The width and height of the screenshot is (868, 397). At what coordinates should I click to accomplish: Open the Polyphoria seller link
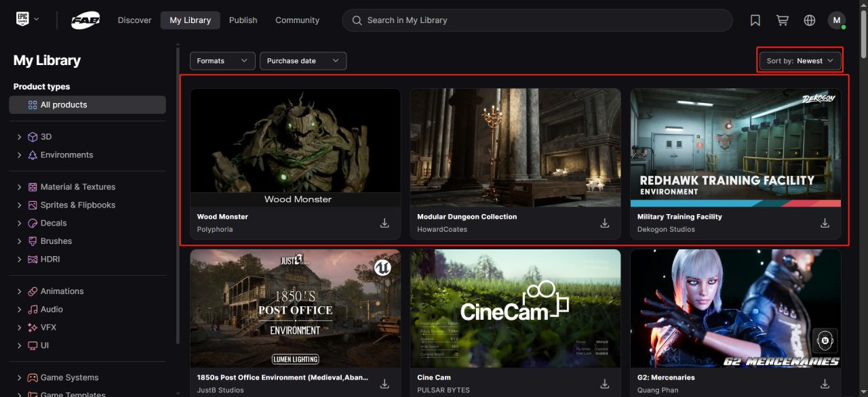click(x=215, y=230)
